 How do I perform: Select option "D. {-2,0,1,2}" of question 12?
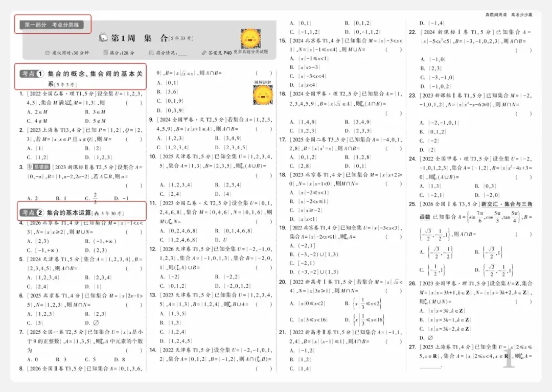click(233, 286)
